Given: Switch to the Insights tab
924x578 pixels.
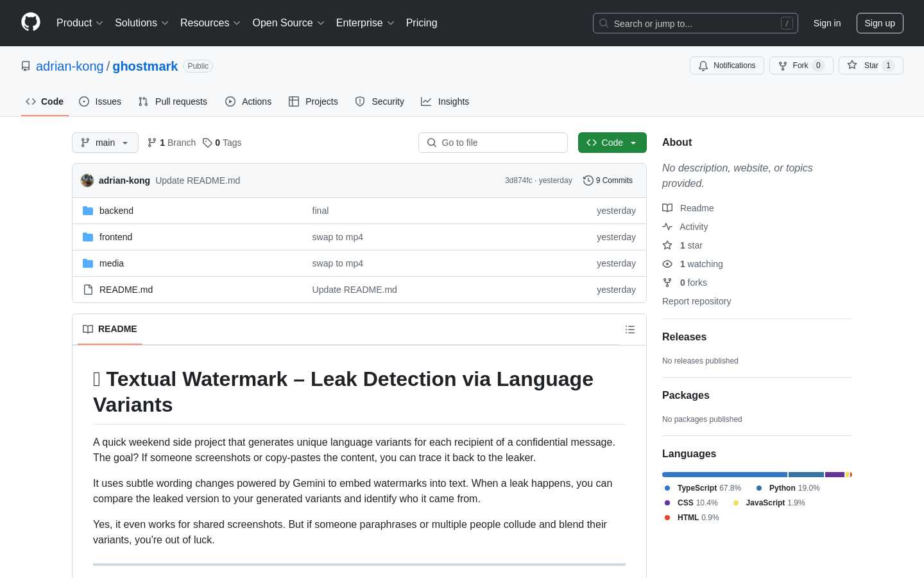Looking at the screenshot, I should (x=445, y=101).
